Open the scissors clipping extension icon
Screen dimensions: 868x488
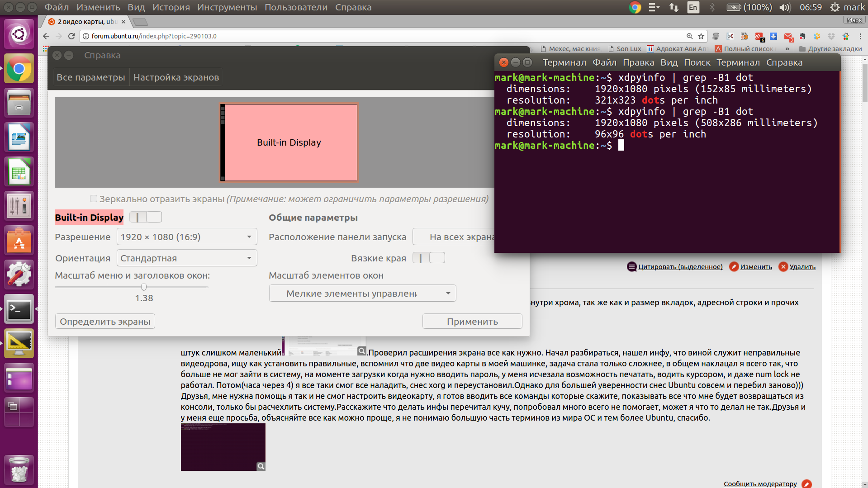pyautogui.click(x=730, y=36)
